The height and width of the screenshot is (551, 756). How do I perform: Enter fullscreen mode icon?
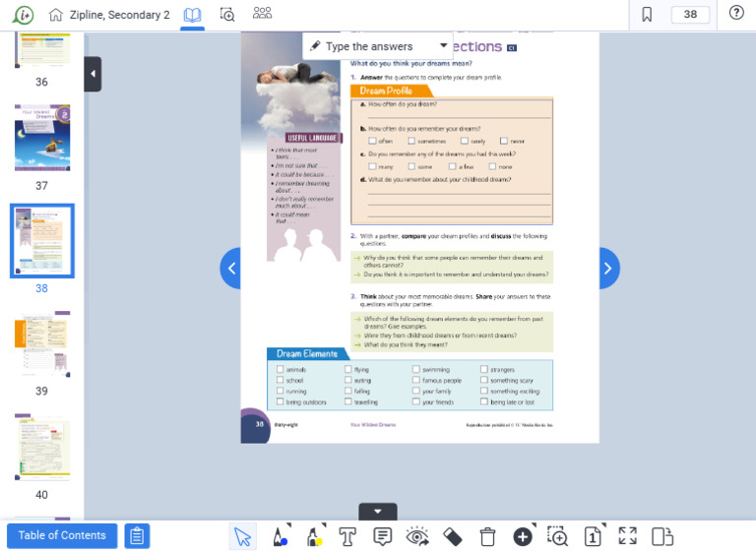click(x=627, y=535)
